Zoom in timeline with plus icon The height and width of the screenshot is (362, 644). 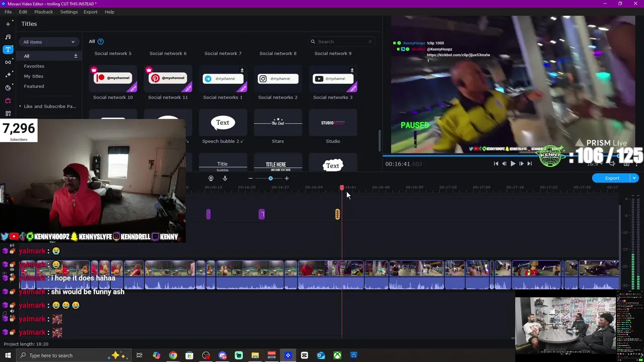[x=287, y=178]
